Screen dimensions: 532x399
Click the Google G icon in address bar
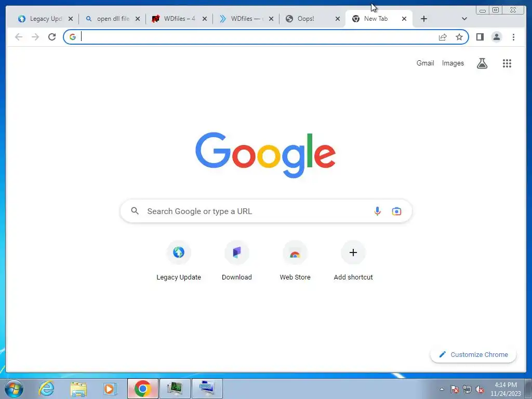(73, 37)
